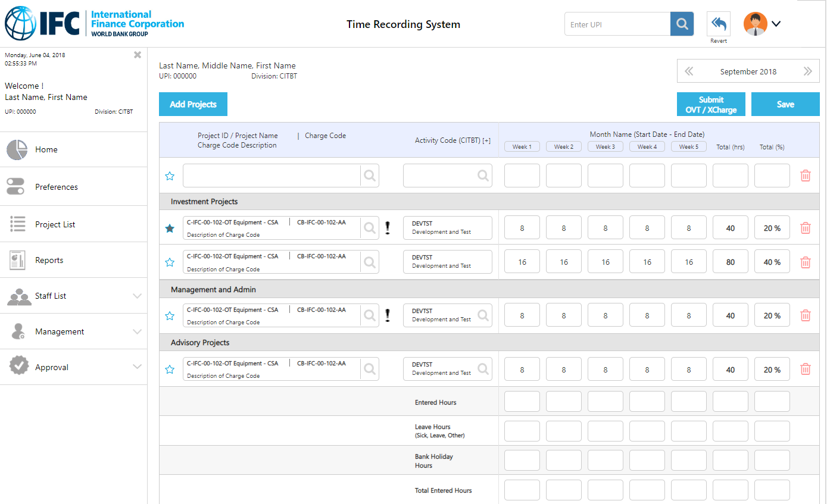Expand the Approval section chevron
Image resolution: width=827 pixels, height=504 pixels.
137,367
